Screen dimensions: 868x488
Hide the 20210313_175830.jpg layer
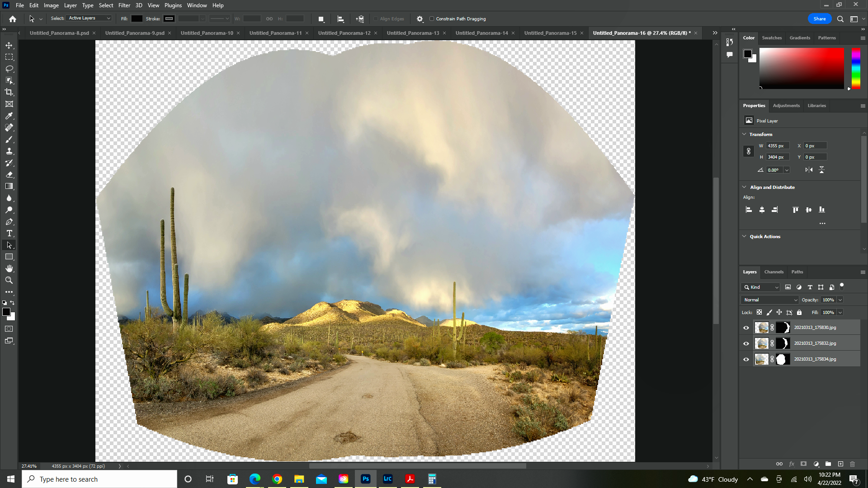pos(746,328)
